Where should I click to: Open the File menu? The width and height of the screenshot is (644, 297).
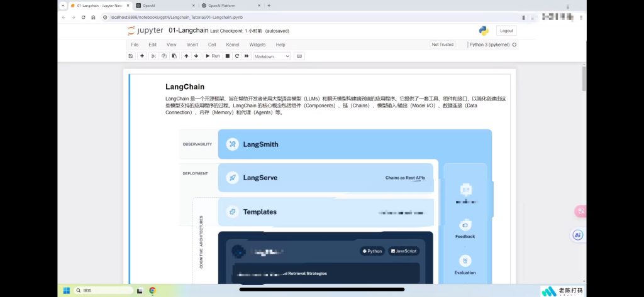pyautogui.click(x=135, y=45)
